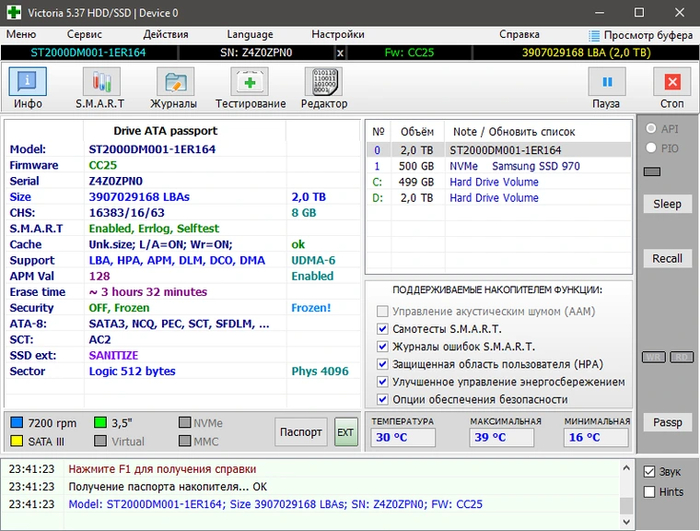
Task: Open the Справка menu
Action: (519, 34)
